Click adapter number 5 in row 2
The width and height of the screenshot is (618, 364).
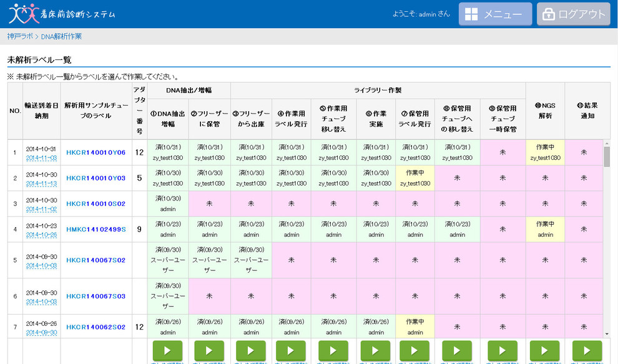point(139,178)
